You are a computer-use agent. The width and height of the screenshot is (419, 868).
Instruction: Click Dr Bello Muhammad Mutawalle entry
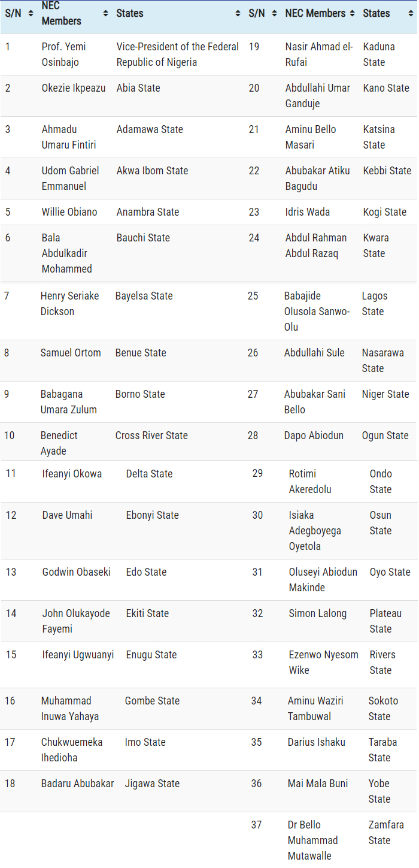coord(312,840)
